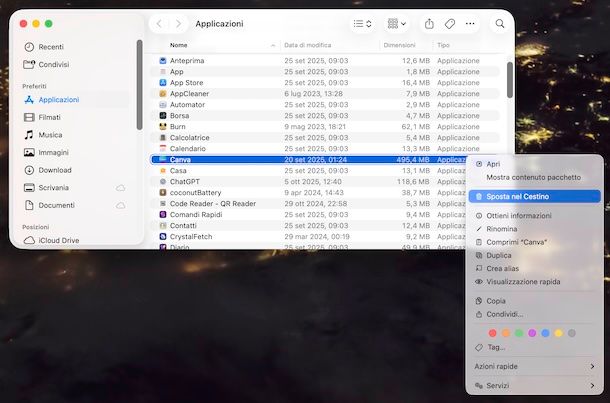Select the Burn app icon
The image size is (610, 403).
click(163, 126)
